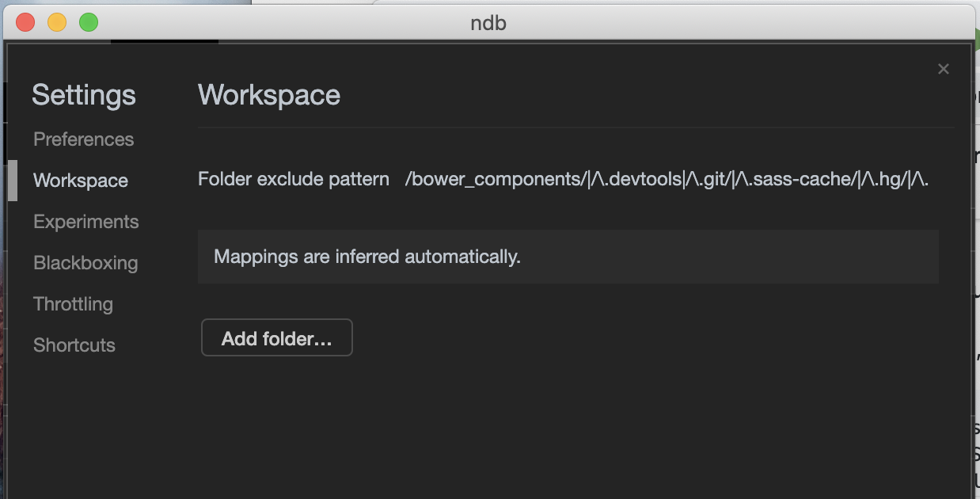This screenshot has height=499, width=980.
Task: Minimize ndb with the yellow button
Action: pos(57,22)
